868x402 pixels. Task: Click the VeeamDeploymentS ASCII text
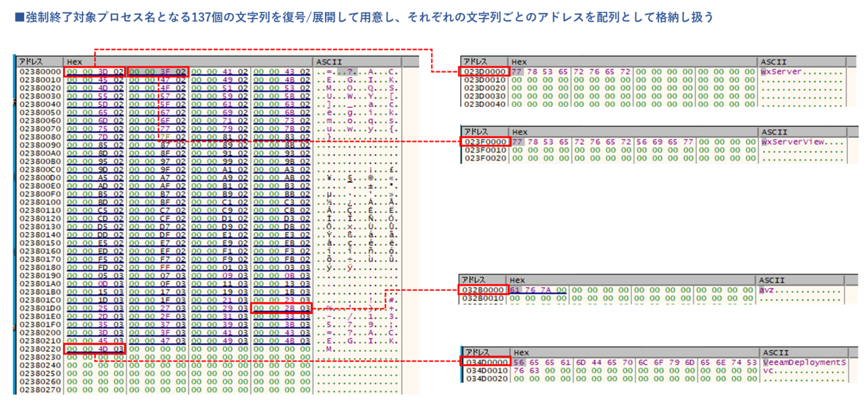coord(804,362)
